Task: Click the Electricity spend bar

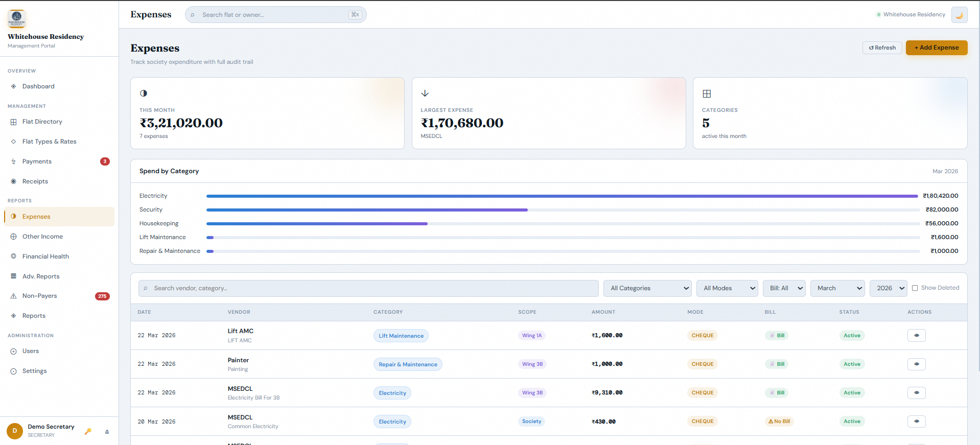Action: point(563,196)
